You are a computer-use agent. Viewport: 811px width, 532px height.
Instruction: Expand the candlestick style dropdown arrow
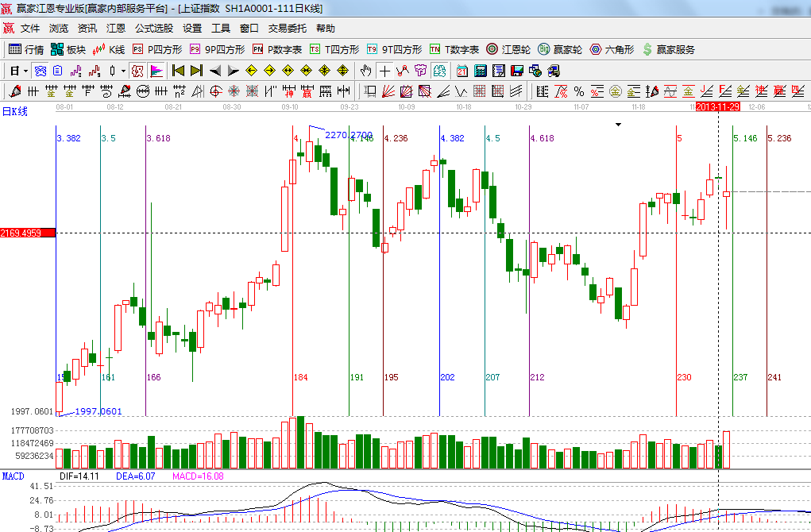point(122,71)
